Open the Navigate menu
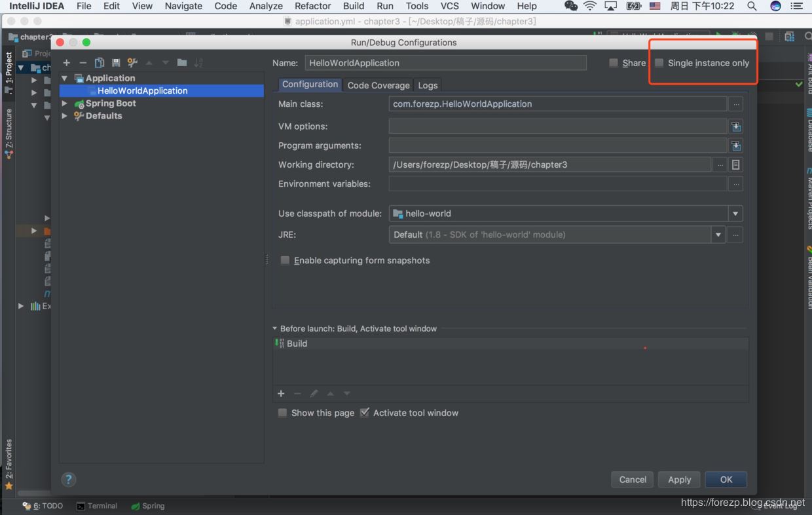The image size is (812, 515). coord(183,6)
